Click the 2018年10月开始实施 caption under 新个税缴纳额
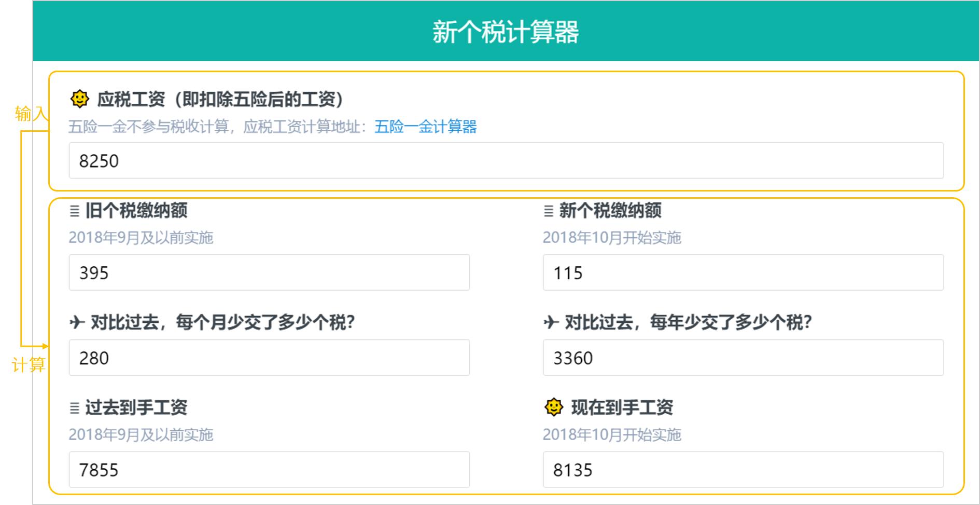 coord(614,237)
